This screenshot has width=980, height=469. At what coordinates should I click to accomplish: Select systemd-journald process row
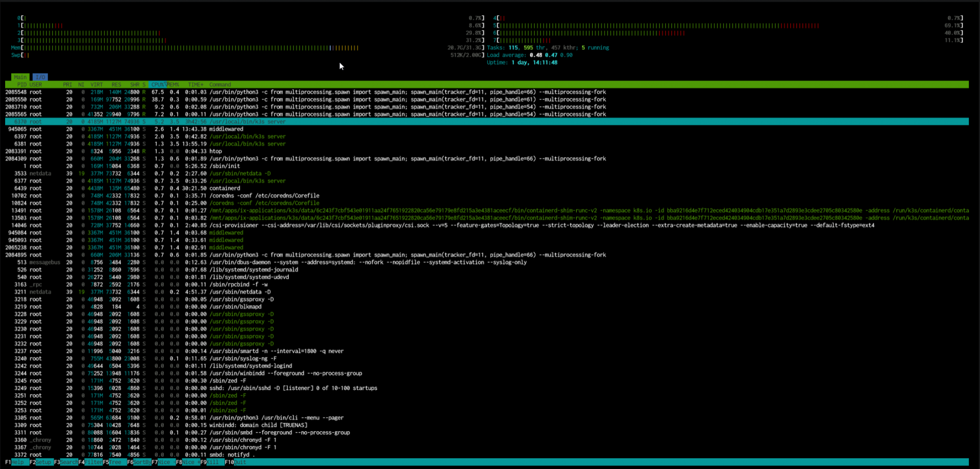pos(487,270)
